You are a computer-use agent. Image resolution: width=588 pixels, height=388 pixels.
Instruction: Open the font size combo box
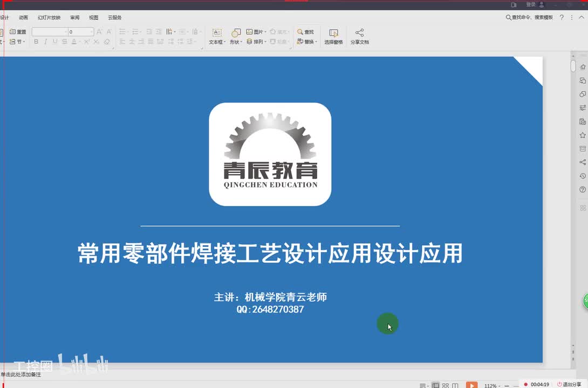80,32
